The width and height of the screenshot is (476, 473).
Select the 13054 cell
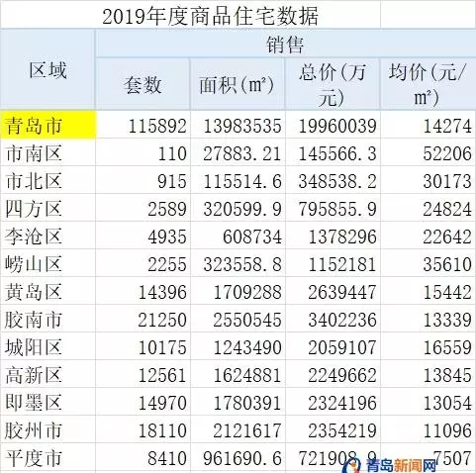tap(428, 402)
